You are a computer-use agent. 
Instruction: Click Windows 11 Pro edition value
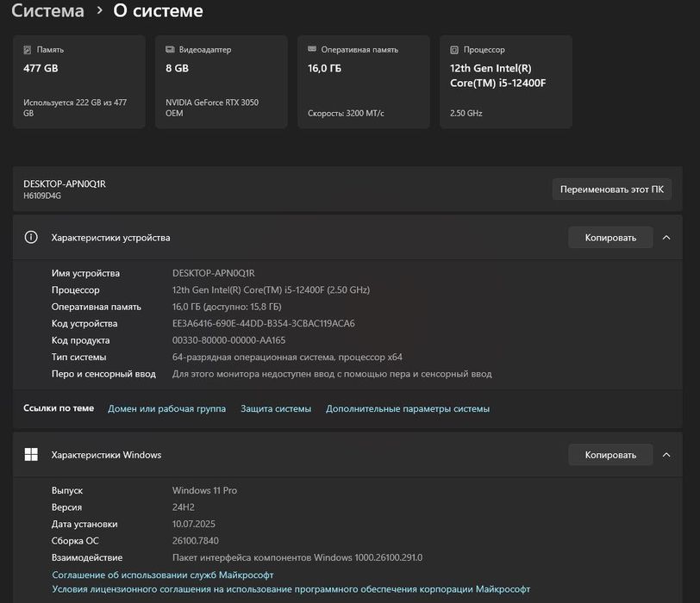(x=204, y=491)
